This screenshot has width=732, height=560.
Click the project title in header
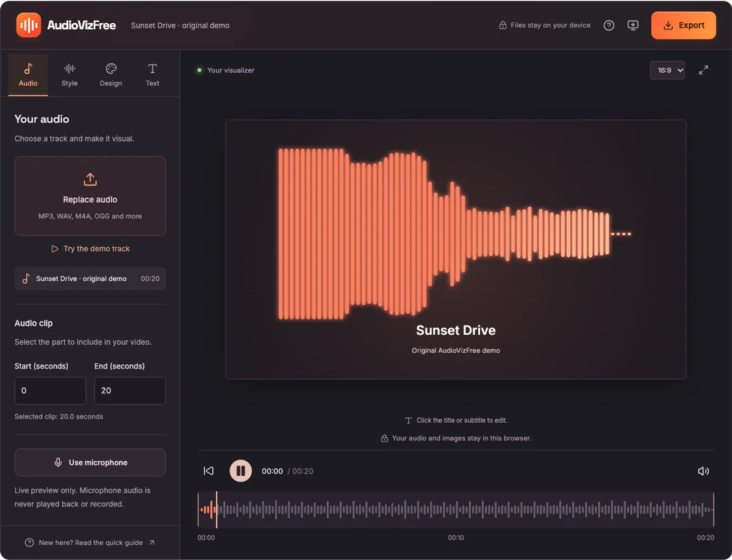[x=180, y=26]
